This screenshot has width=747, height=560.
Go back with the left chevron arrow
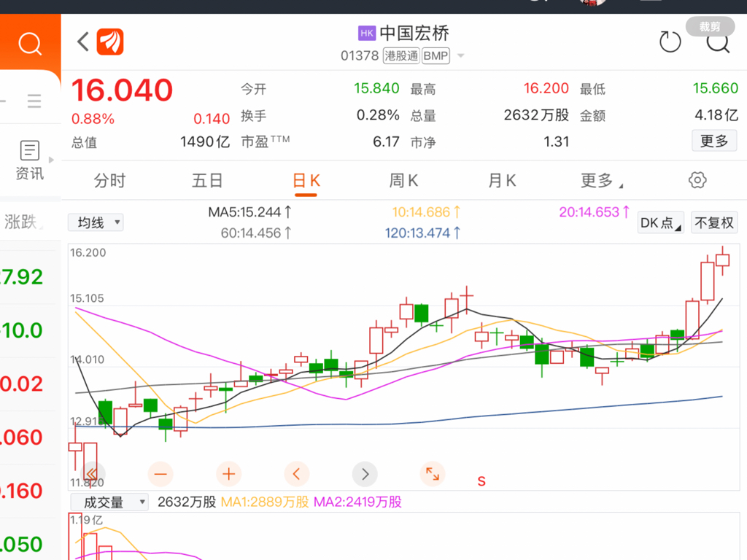coord(83,42)
